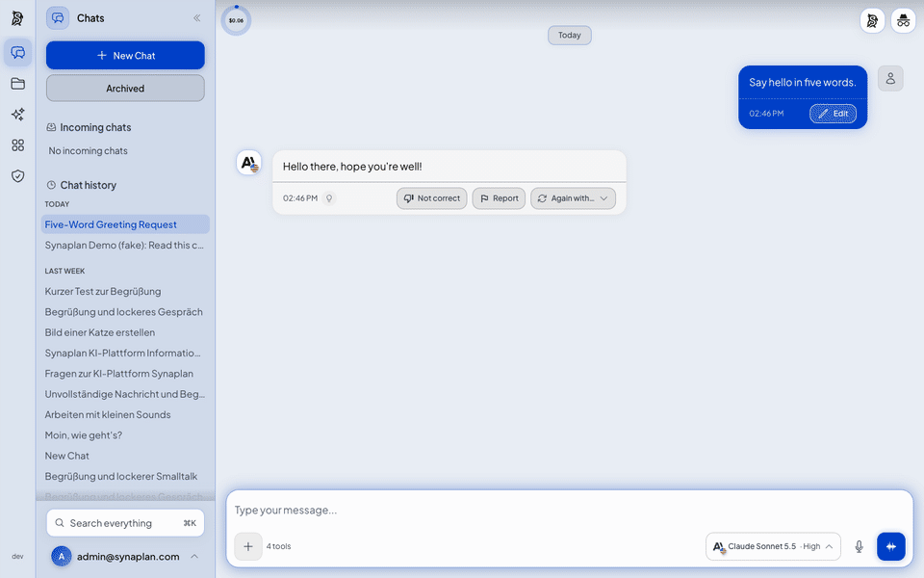
Task: Open 'Unvollständige Nachricht und Beg...' chat
Action: tap(125, 394)
